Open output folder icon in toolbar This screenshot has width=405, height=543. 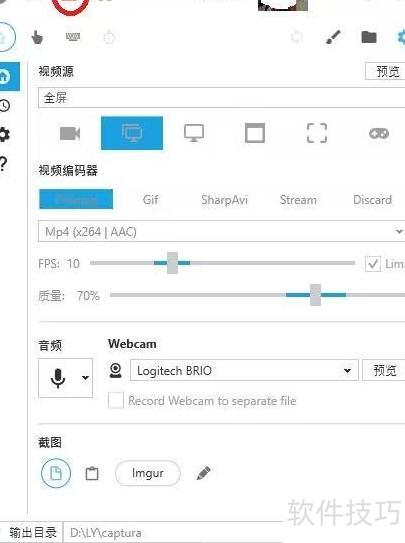click(x=369, y=37)
